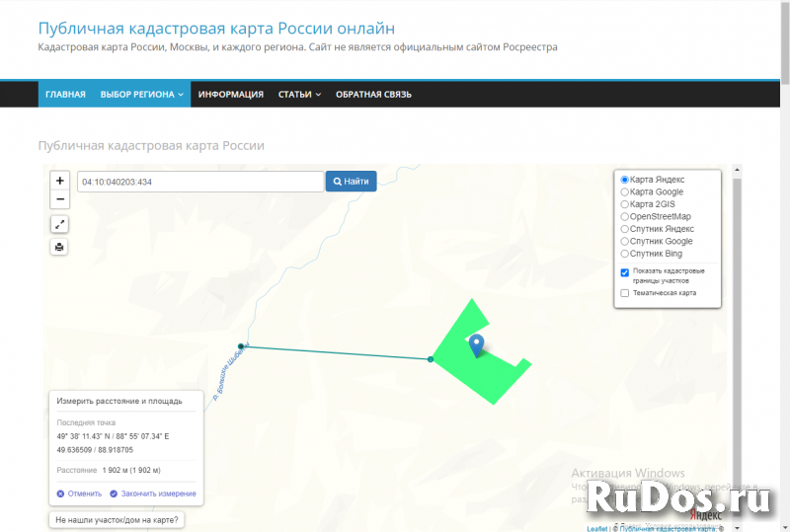Click the 49° 38' 11.43" N coordinate line

[x=113, y=436]
